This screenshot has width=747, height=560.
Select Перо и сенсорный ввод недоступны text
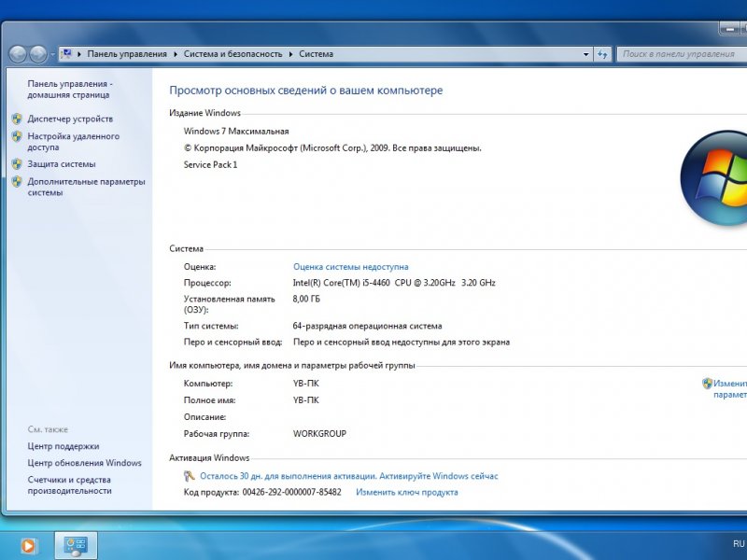tap(402, 342)
